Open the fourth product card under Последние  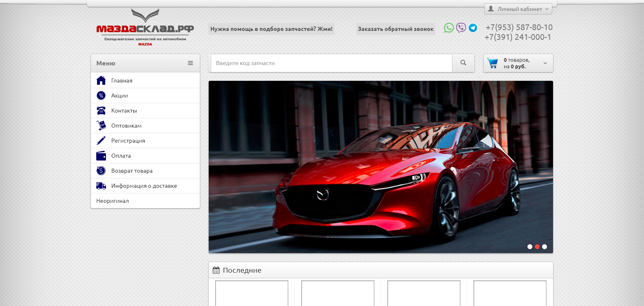click(510, 293)
